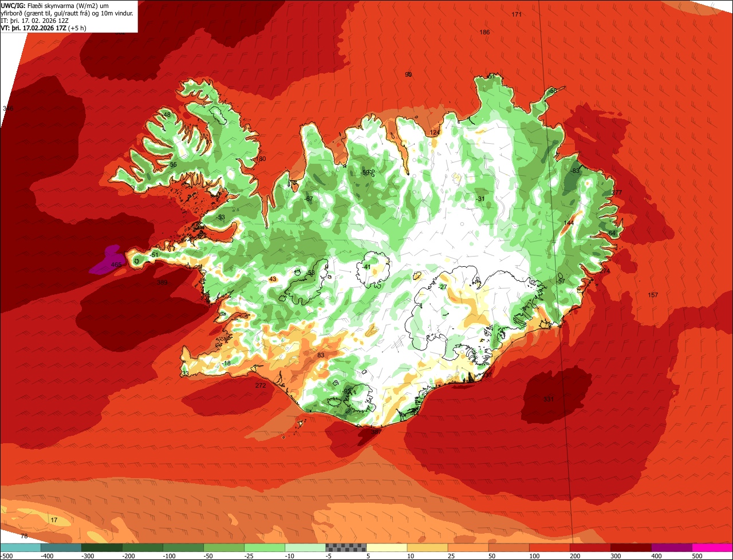Pick the -50 to -25 light green legend swatch
This screenshot has height=560, width=733.
(223, 547)
